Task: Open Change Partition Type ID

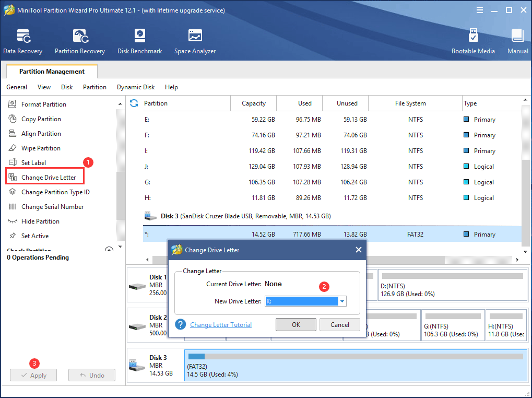Action: tap(55, 192)
